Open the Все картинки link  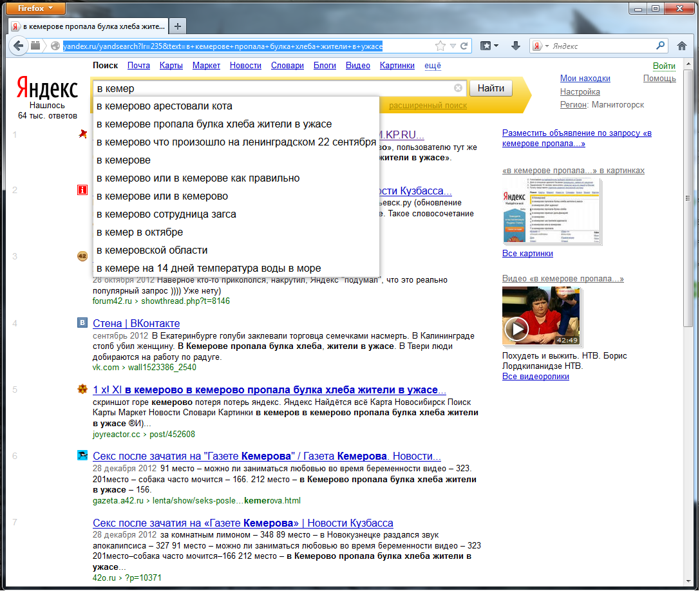(x=527, y=254)
